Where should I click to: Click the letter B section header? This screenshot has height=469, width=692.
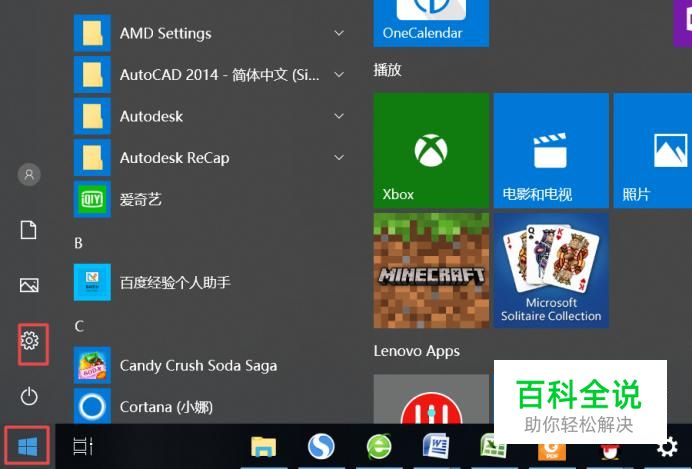pos(79,243)
